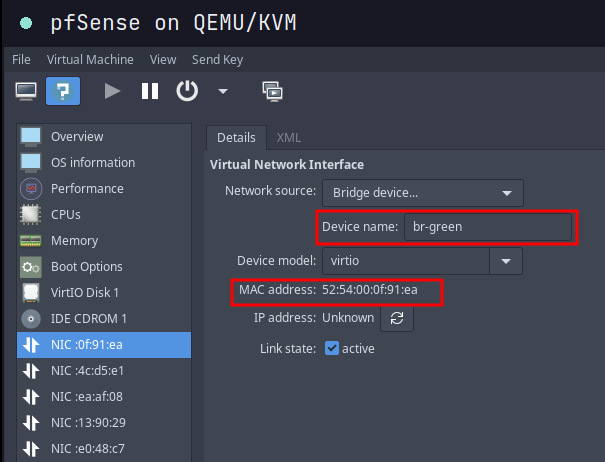The image size is (605, 462).
Task: Refresh the IP address
Action: point(396,318)
